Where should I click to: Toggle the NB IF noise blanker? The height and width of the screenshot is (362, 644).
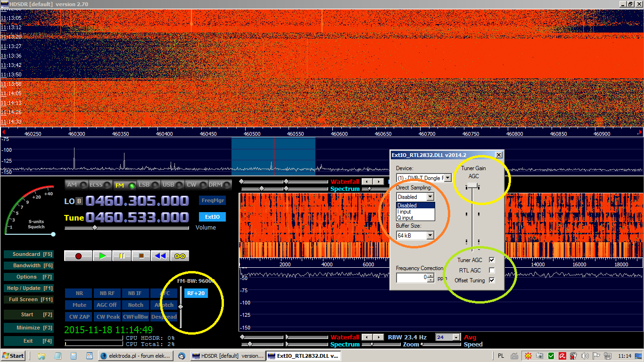click(135, 293)
